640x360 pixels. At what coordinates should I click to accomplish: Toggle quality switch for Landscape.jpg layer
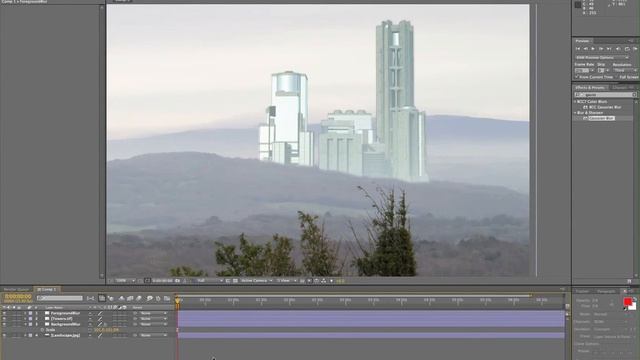coord(100,335)
